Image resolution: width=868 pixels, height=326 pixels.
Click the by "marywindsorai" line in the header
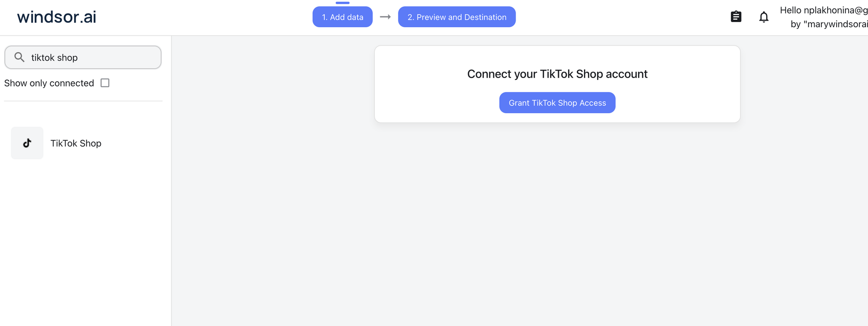pos(829,24)
